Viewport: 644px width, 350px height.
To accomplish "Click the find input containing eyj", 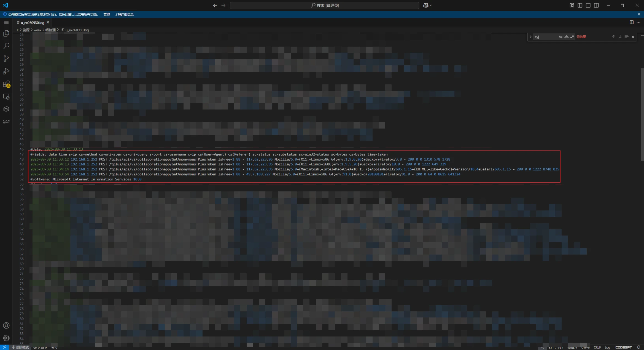I will click(546, 37).
